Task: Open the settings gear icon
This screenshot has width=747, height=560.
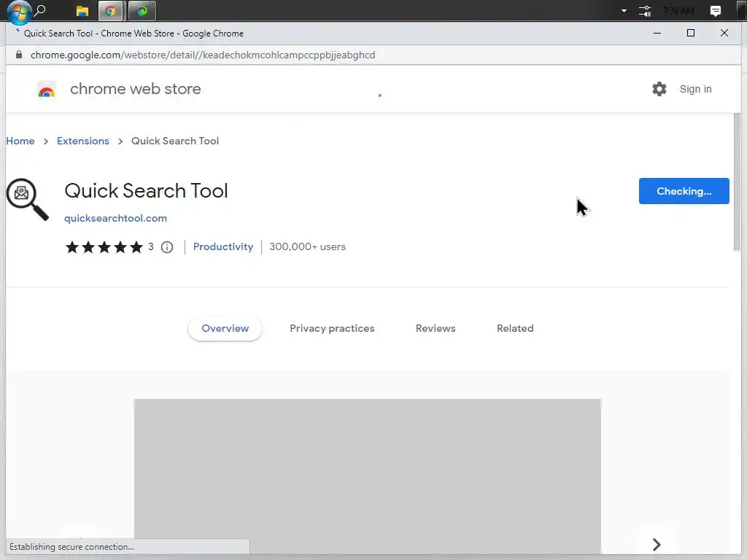Action: coord(659,89)
